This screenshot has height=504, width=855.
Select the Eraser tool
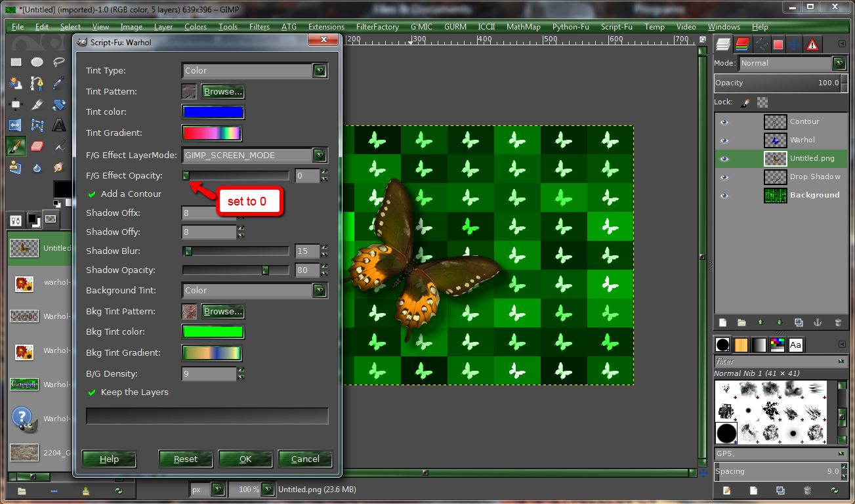pyautogui.click(x=37, y=146)
